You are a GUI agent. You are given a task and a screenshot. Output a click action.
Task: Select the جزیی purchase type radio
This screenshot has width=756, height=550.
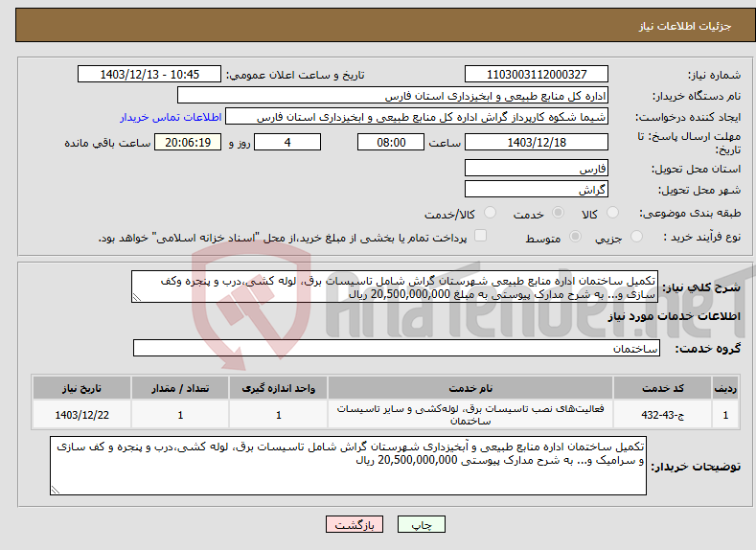(x=636, y=237)
